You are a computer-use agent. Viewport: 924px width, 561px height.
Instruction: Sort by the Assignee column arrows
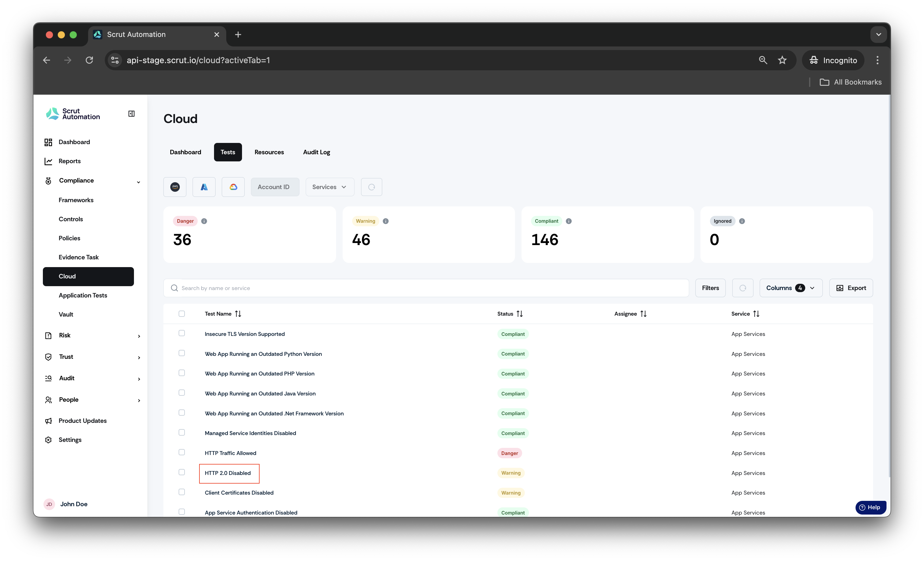(644, 314)
